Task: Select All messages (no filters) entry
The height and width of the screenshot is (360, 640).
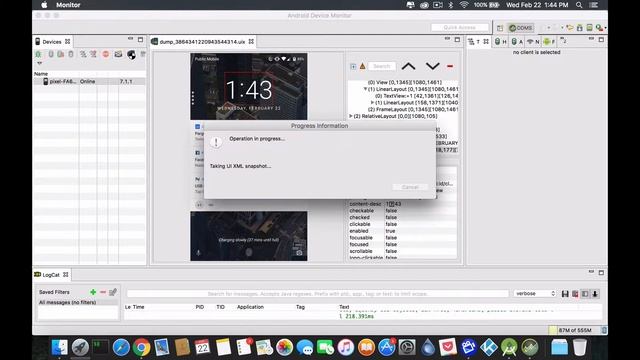Action: point(78,302)
